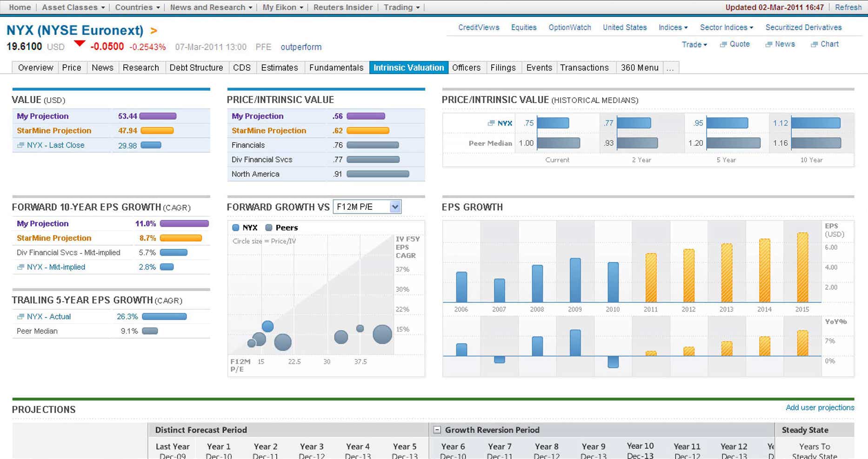Click the orange arrow after NYSE Euronext title
This screenshot has width=868, height=459.
154,31
